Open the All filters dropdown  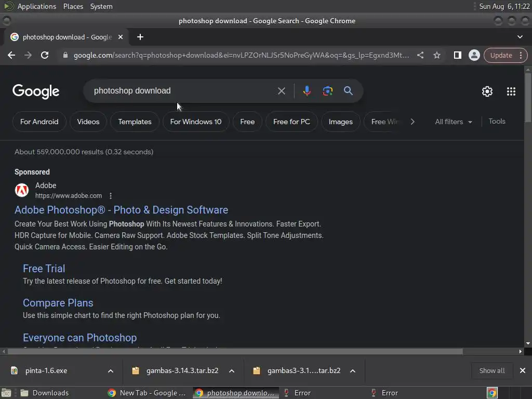tap(453, 122)
